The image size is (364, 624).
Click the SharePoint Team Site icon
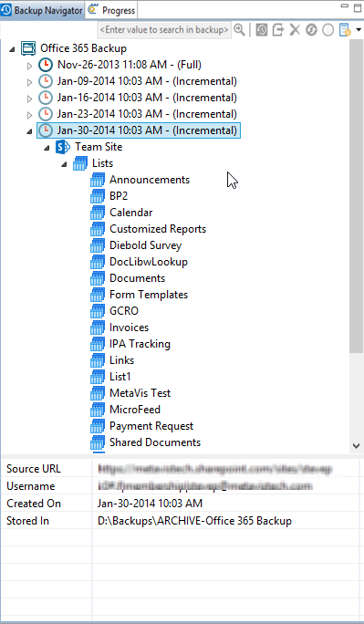click(x=63, y=147)
